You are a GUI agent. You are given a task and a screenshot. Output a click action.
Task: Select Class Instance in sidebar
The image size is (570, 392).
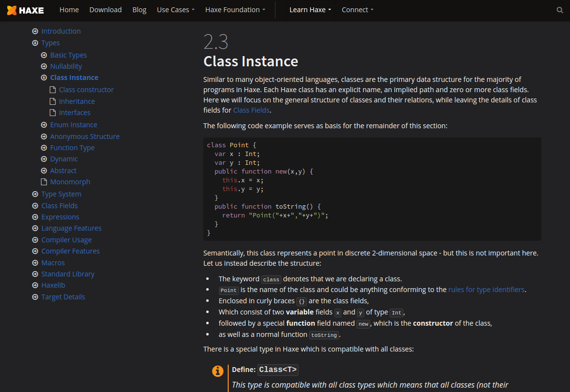click(74, 78)
